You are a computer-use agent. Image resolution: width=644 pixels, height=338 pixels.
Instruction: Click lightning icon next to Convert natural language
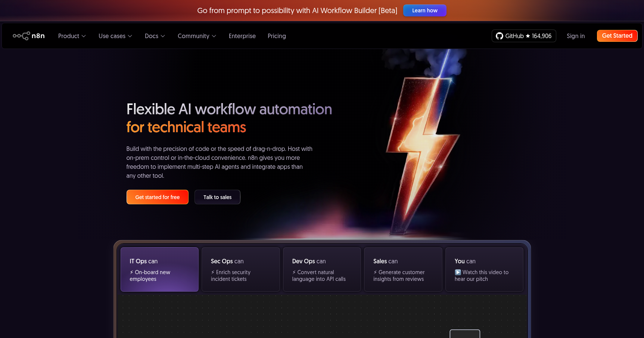(x=294, y=272)
